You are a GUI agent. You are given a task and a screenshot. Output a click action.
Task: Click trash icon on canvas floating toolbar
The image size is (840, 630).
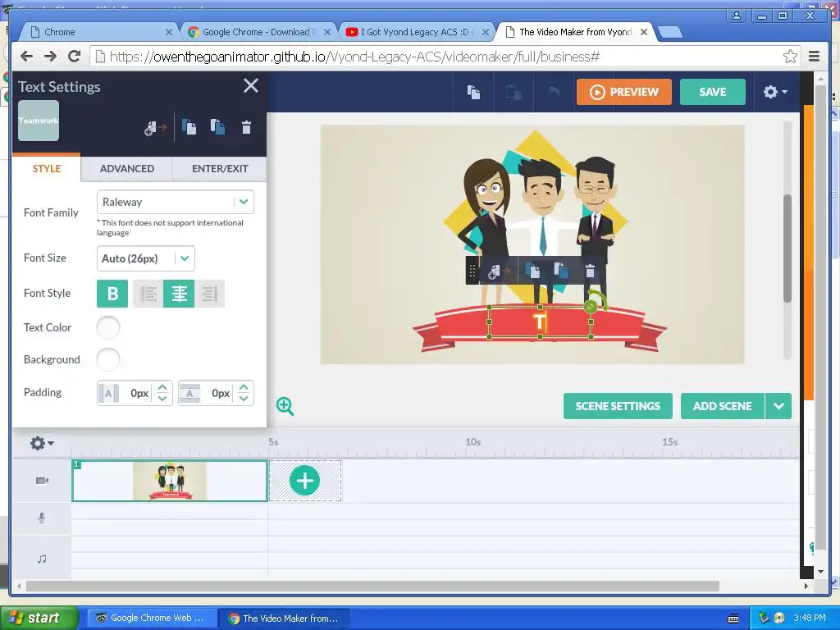(590, 271)
